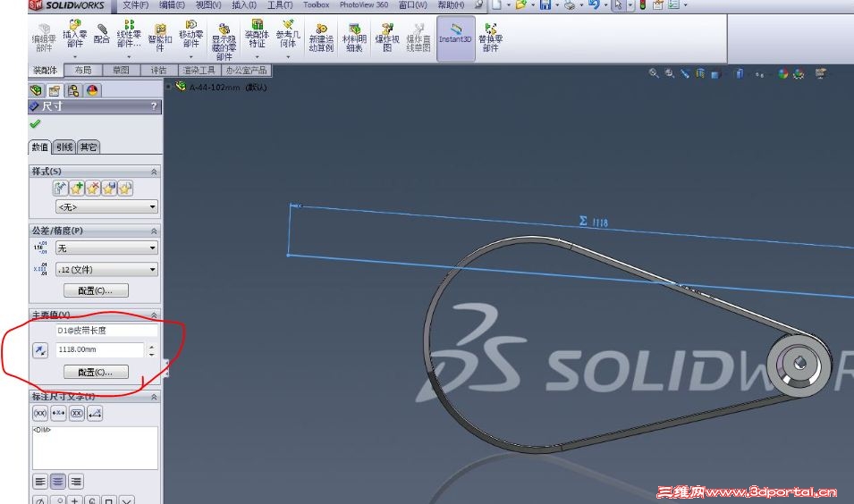The width and height of the screenshot is (854, 504).
Task: Toggle the Instant3D button
Action: pos(455,38)
